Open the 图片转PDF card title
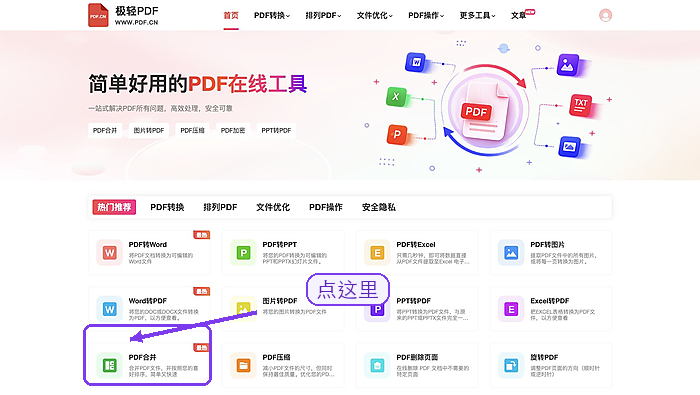 click(280, 301)
